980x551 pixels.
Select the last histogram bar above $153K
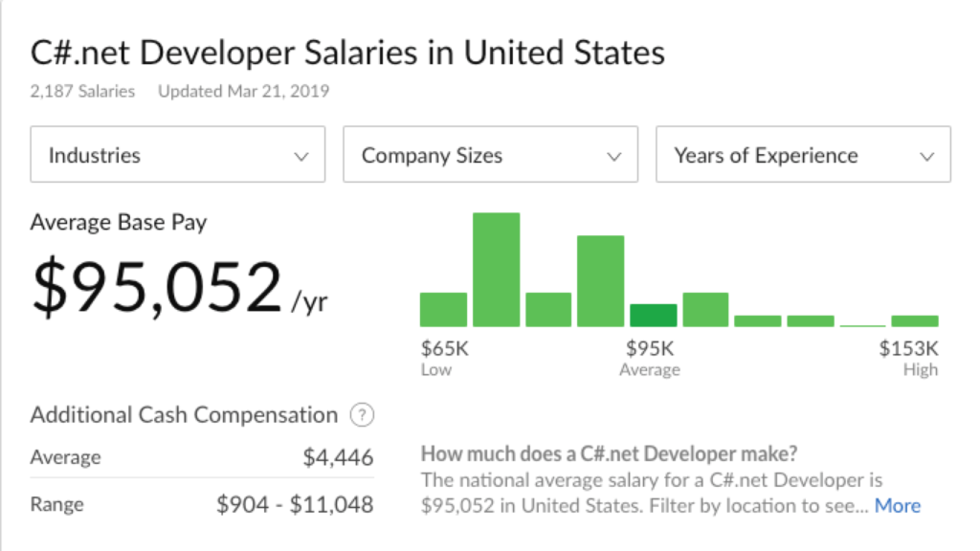(915, 321)
